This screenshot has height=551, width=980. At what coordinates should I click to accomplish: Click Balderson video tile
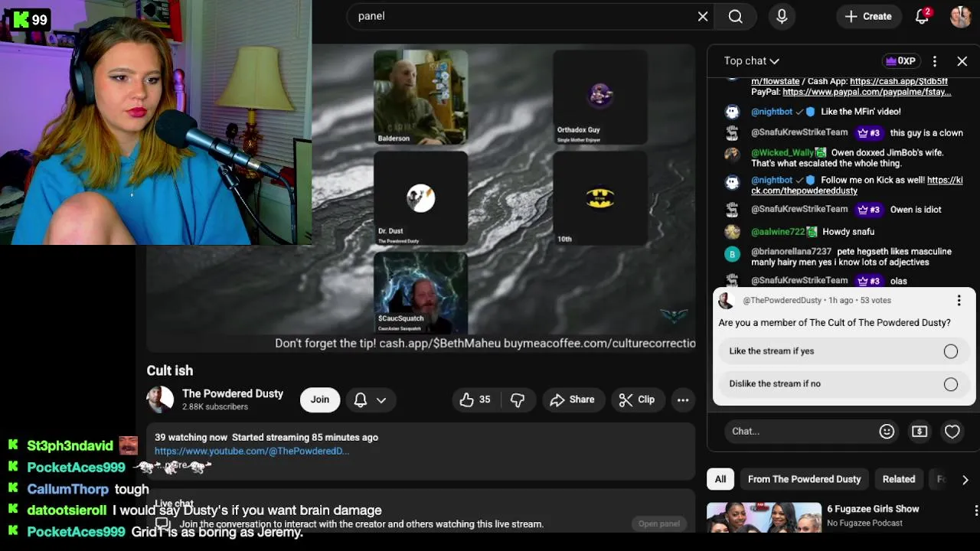pyautogui.click(x=420, y=97)
